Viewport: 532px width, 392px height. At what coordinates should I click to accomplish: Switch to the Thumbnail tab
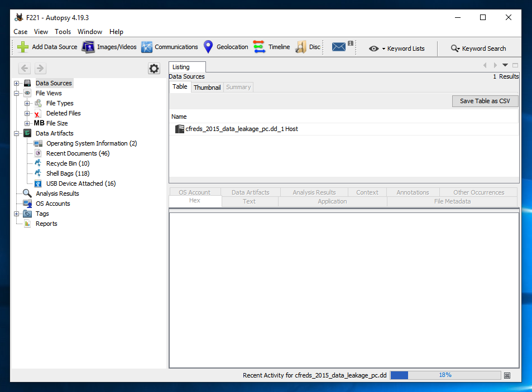coord(207,88)
